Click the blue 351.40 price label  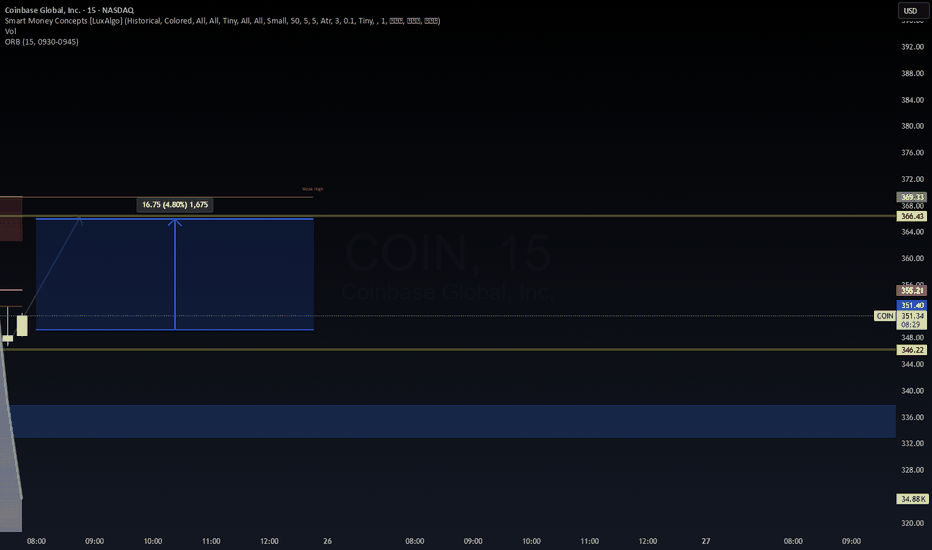[x=912, y=305]
